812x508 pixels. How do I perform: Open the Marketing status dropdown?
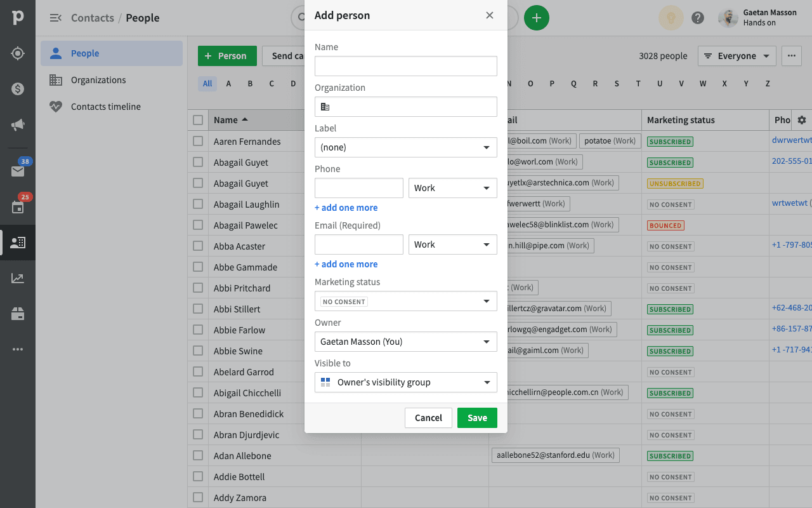[405, 301]
